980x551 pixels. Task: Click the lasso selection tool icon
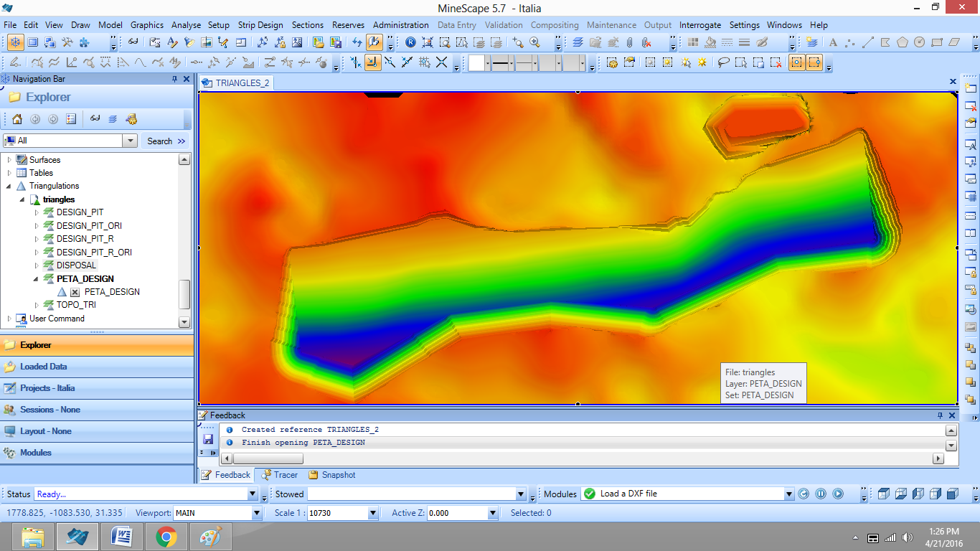(x=724, y=63)
